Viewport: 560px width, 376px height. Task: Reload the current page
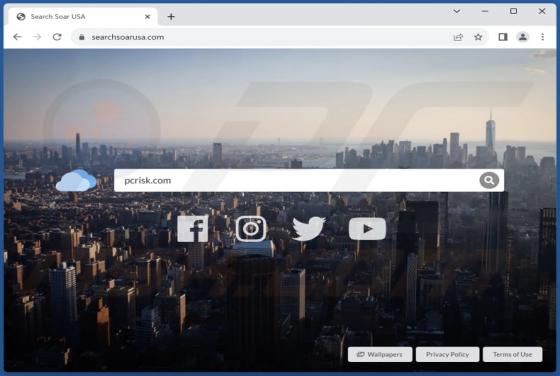57,37
